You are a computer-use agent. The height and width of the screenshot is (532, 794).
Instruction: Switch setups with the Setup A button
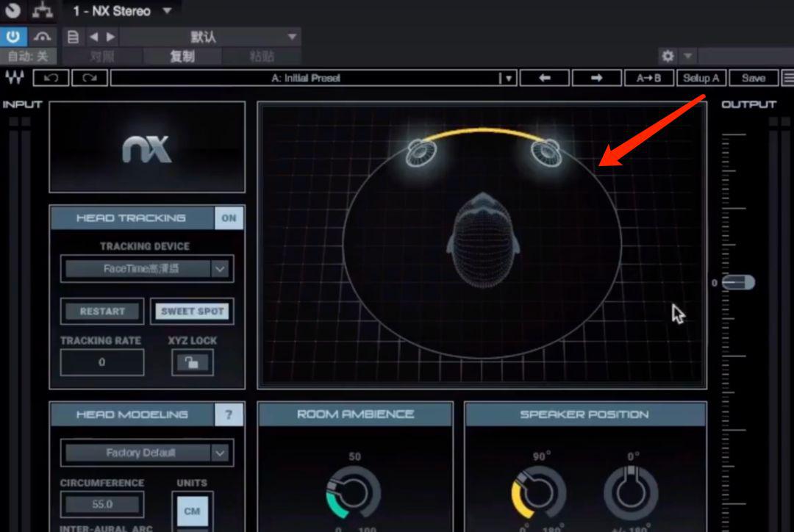point(701,78)
